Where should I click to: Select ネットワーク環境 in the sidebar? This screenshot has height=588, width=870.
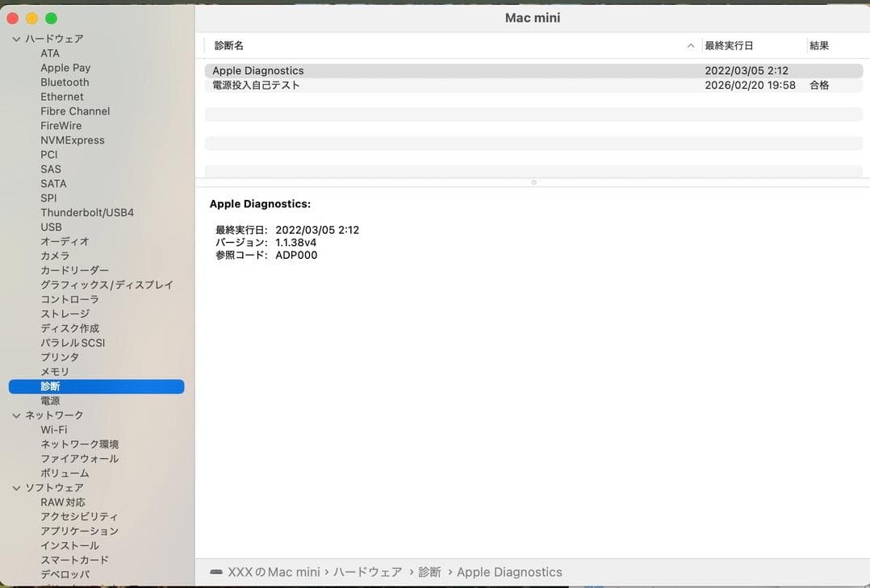coord(79,444)
